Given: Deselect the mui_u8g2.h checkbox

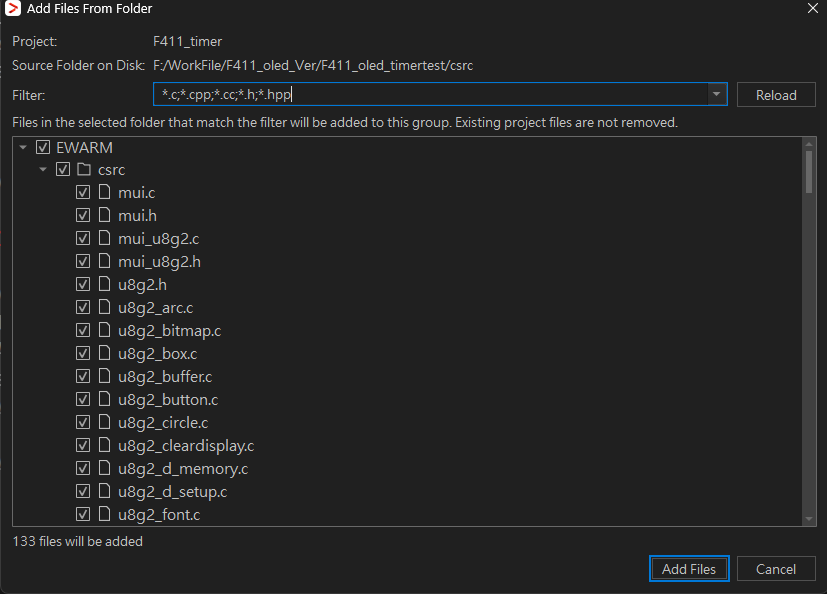Looking at the screenshot, I should (x=83, y=261).
